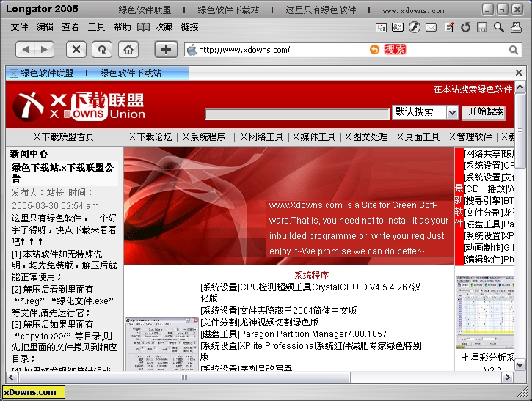Click the 七星彩分析 screenshot thumbnail

(x=485, y=312)
